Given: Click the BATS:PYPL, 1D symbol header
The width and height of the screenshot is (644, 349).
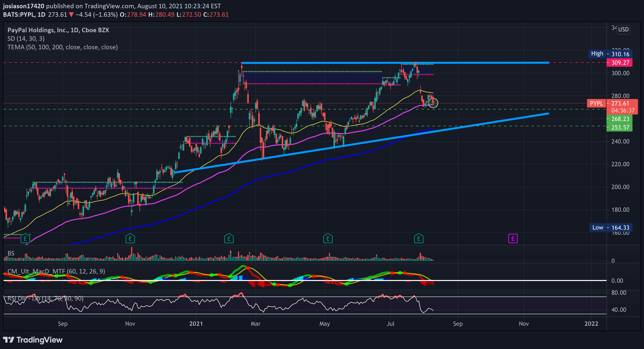Looking at the screenshot, I should click(x=24, y=14).
